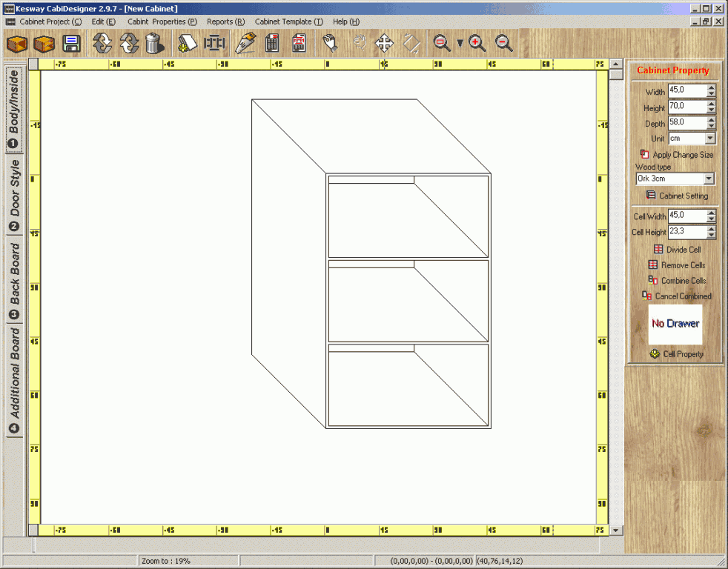Click the Remove Cells button
This screenshot has width=728, height=569.
(677, 265)
